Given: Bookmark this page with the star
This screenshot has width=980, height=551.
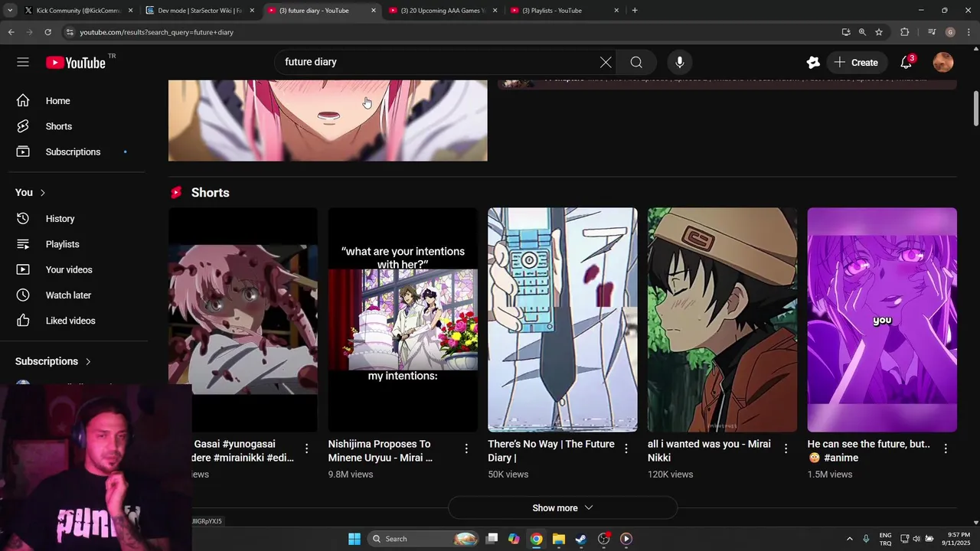Looking at the screenshot, I should point(879,32).
